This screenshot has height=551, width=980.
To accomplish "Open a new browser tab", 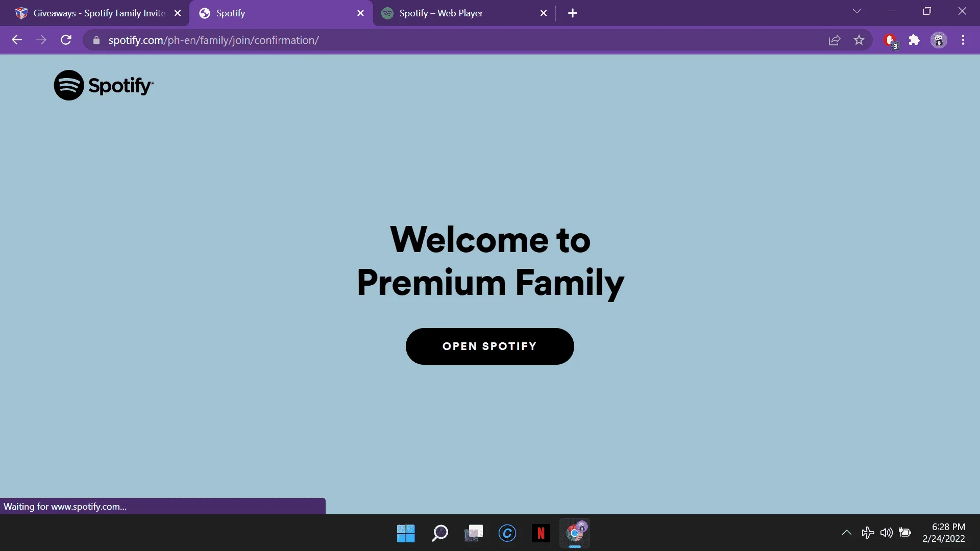I will click(x=573, y=13).
